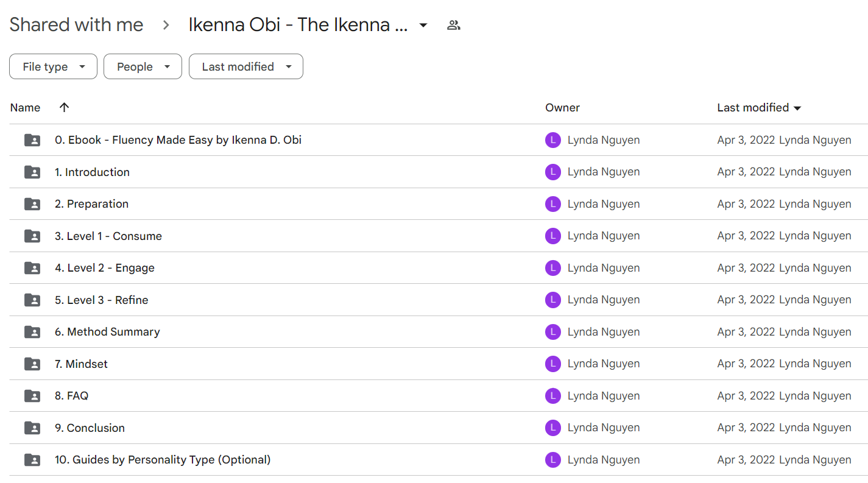Click the purple avatar in the 7. Mindset row
The width and height of the screenshot is (868, 483).
point(552,364)
